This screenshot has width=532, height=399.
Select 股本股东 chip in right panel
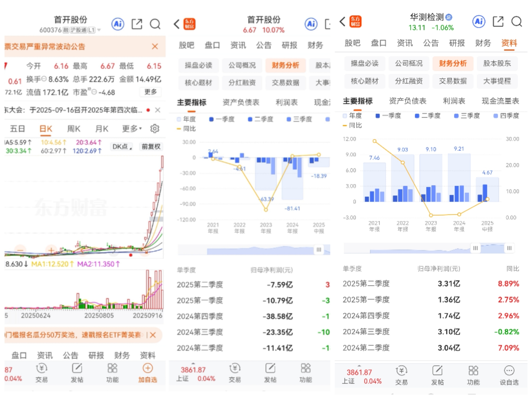497,64
